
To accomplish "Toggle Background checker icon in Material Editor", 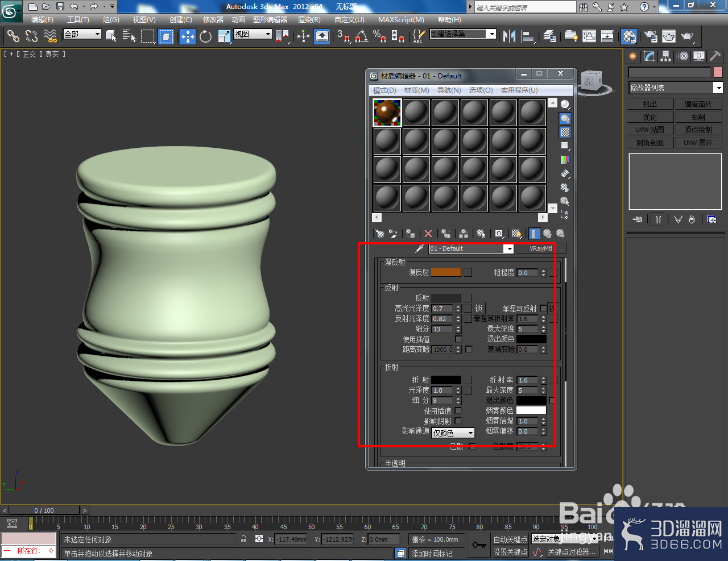I will (565, 132).
